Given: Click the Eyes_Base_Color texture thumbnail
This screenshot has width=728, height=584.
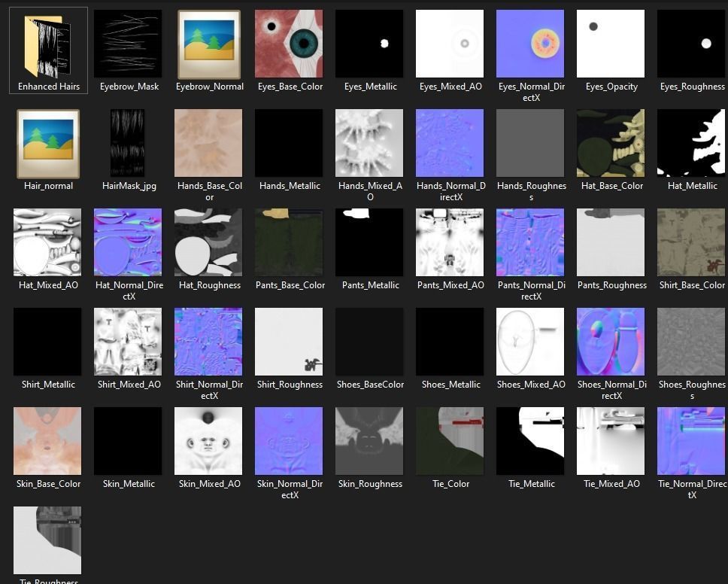Looking at the screenshot, I should point(289,44).
